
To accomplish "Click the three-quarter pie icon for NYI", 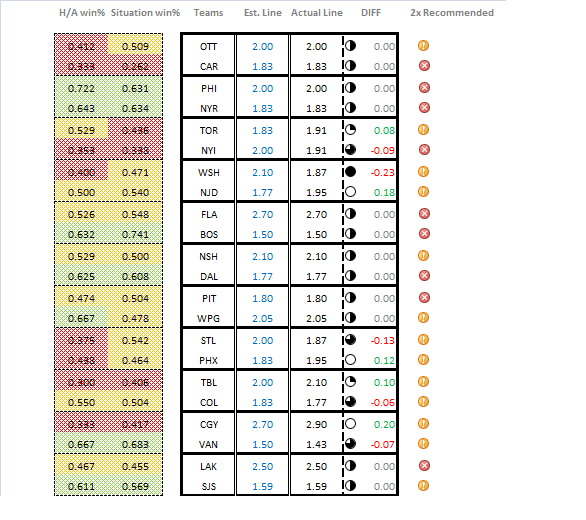I will pyautogui.click(x=350, y=150).
